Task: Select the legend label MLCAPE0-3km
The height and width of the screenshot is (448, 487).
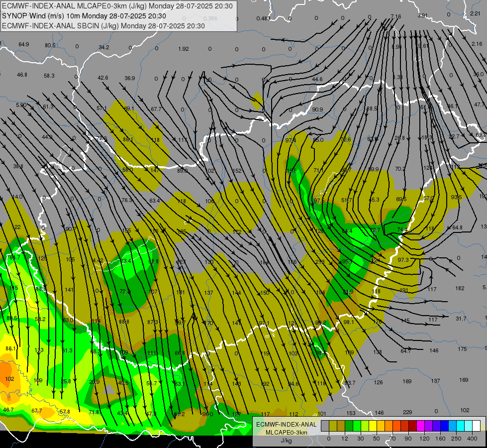Action: coord(287,433)
